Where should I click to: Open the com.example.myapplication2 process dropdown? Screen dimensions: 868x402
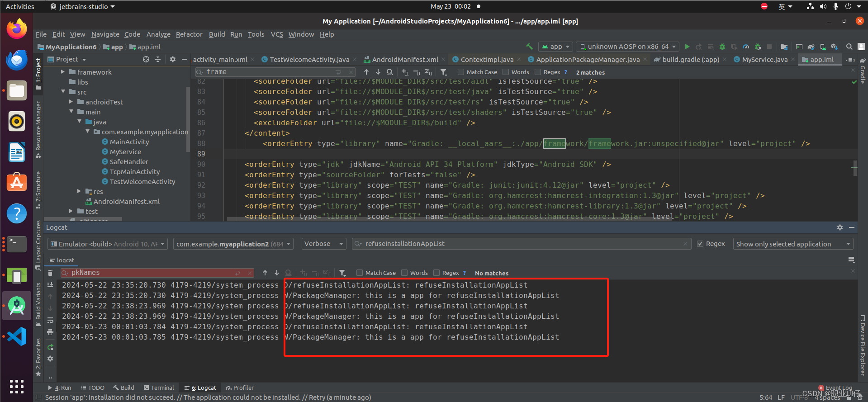click(233, 244)
